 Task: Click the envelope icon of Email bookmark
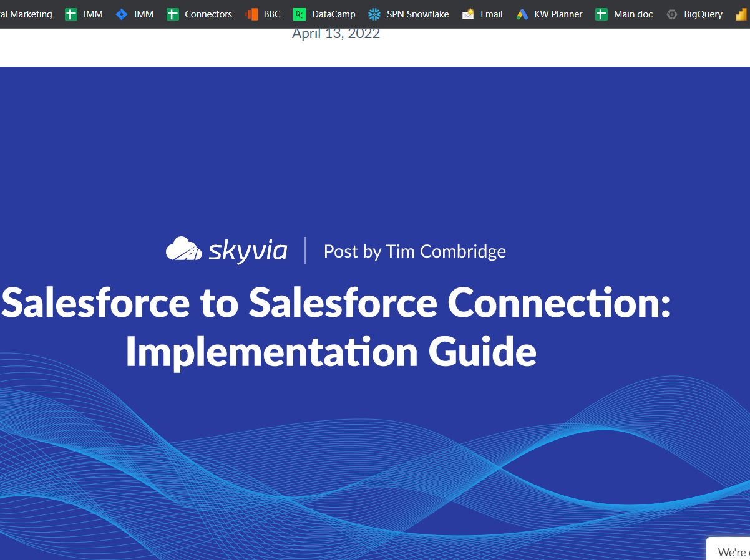tap(468, 14)
